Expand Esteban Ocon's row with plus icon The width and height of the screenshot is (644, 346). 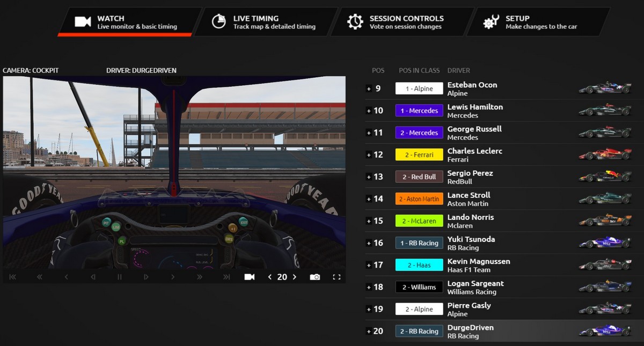click(369, 89)
